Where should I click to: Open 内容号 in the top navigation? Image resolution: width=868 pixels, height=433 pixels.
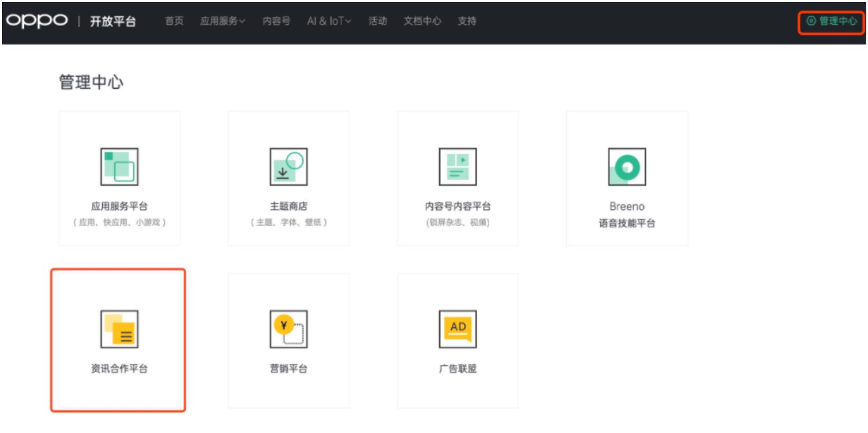point(276,21)
